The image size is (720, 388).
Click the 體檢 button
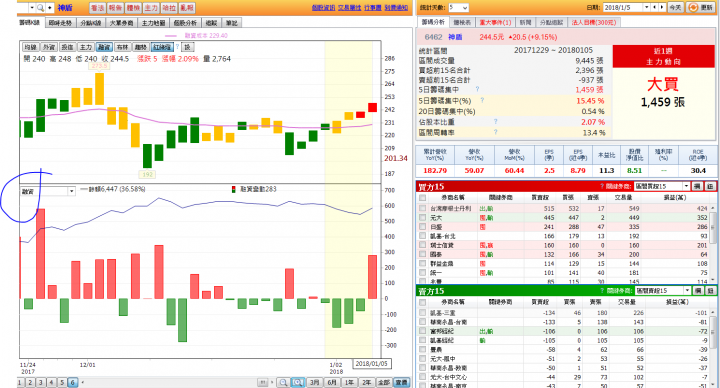133,8
